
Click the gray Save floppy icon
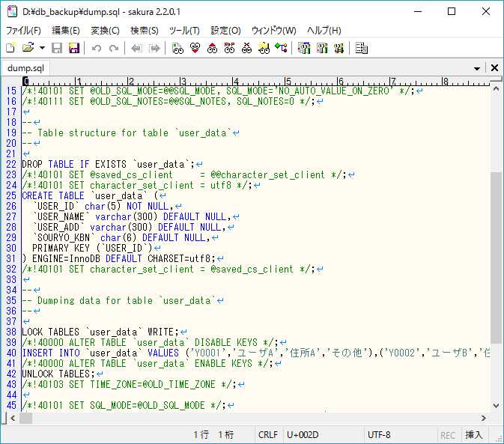click(57, 48)
